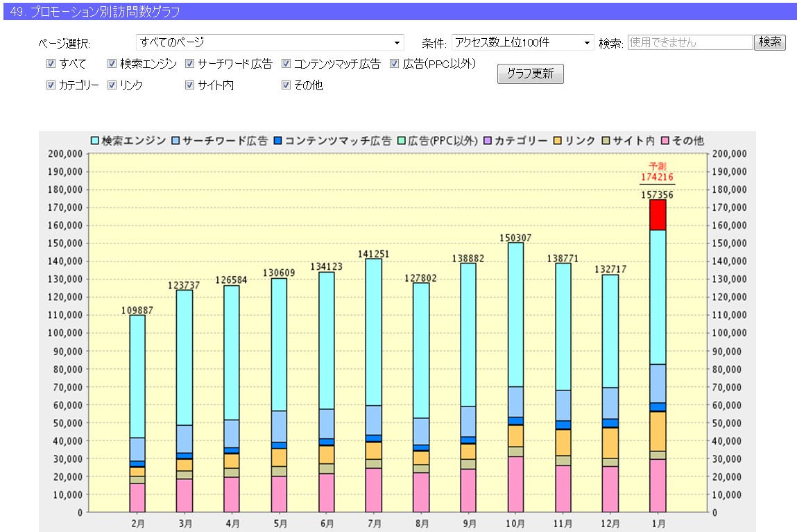
Task: Click the pink その他 segment of 2月 bar
Action: [137, 497]
